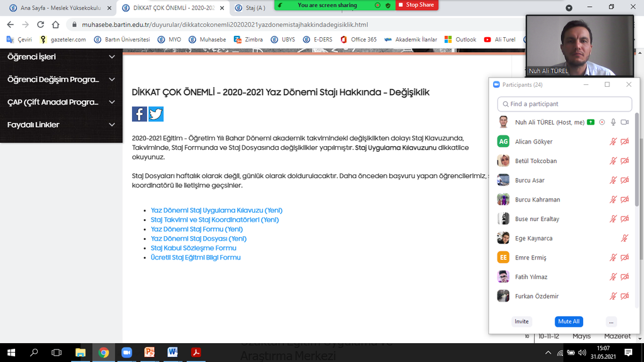Image resolution: width=644 pixels, height=362 pixels.
Task: Switch to DİKKAT ÇOK ÖNEMLİ tab
Action: 174,8
